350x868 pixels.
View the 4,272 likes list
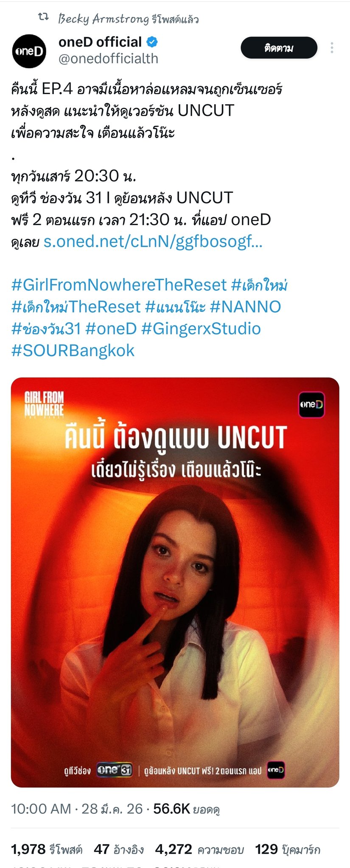pos(199,849)
